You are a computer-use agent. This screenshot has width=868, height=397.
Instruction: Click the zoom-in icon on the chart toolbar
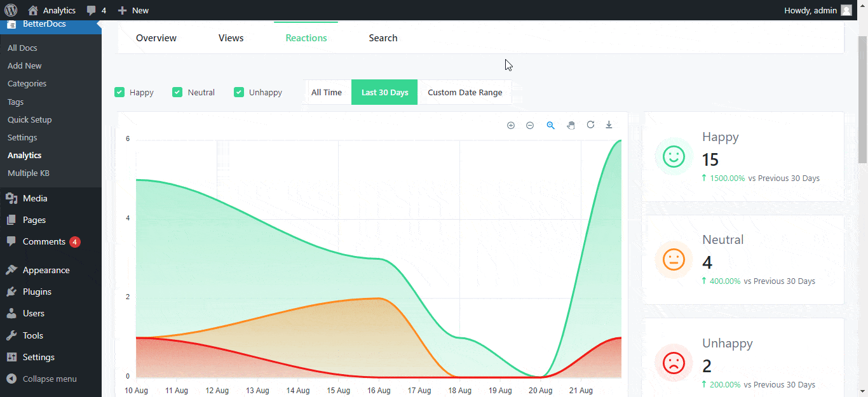511,125
